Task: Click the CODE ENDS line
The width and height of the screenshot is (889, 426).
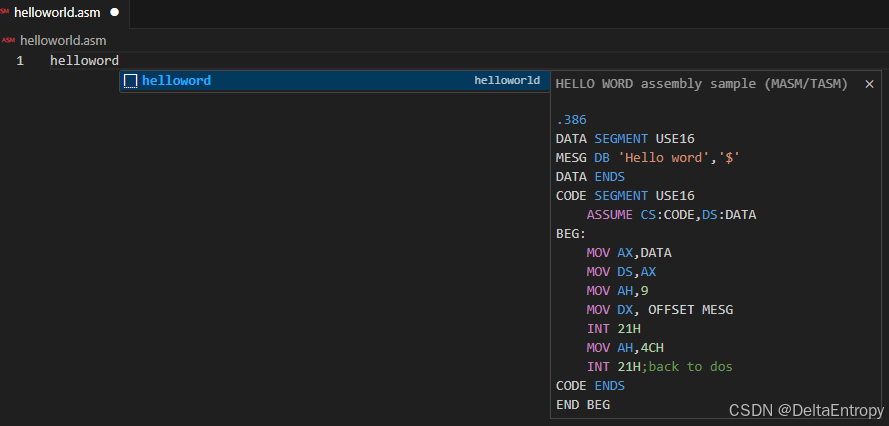Action: click(x=590, y=386)
